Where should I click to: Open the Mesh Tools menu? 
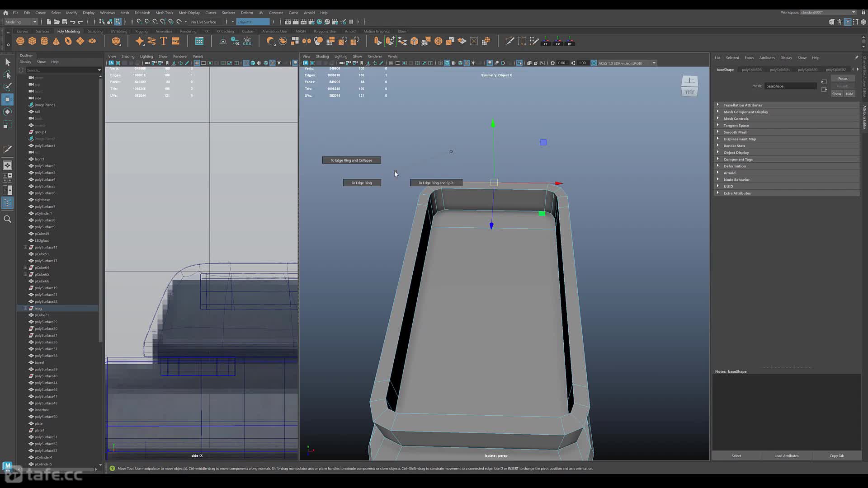pos(164,13)
